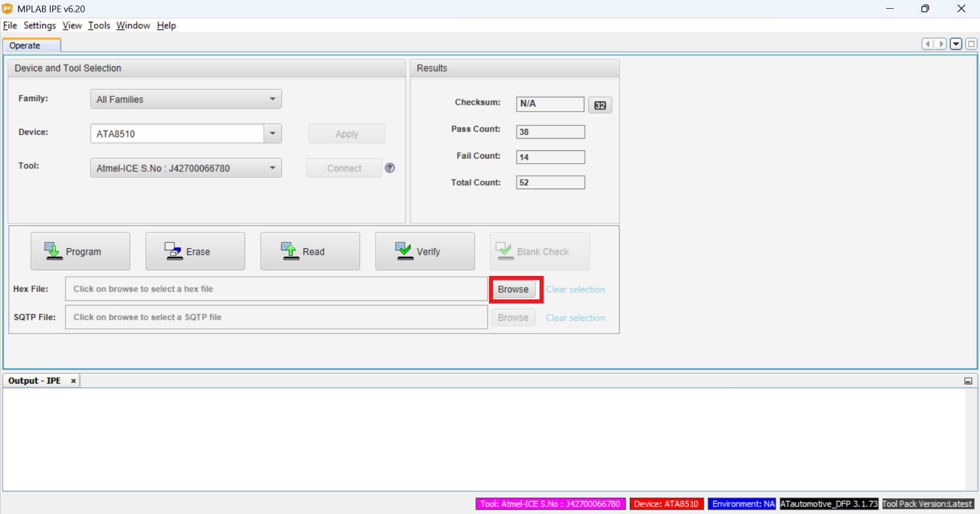Click the Apply button

pyautogui.click(x=347, y=134)
